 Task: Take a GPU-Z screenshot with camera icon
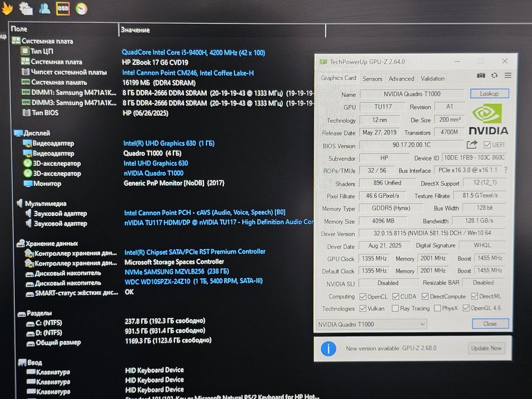(481, 75)
